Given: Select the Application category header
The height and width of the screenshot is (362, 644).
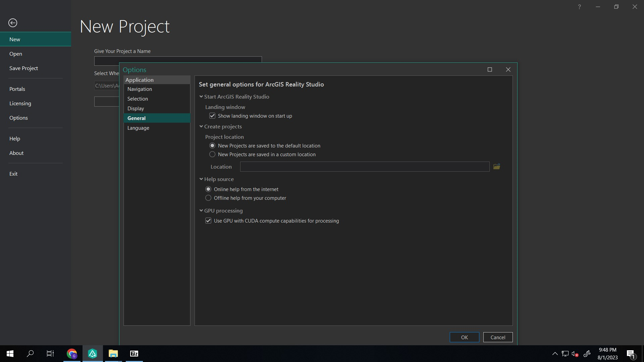Looking at the screenshot, I should click(x=157, y=80).
